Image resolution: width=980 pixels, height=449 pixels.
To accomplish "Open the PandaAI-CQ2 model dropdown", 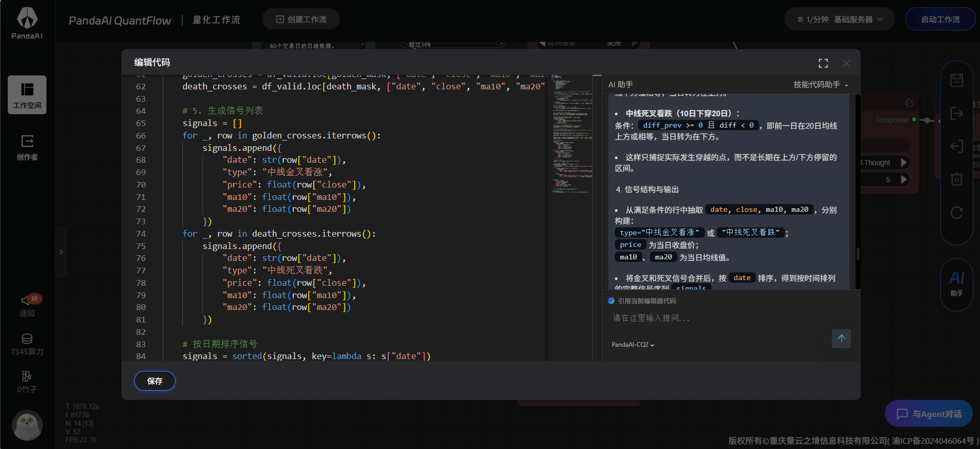I will [633, 345].
